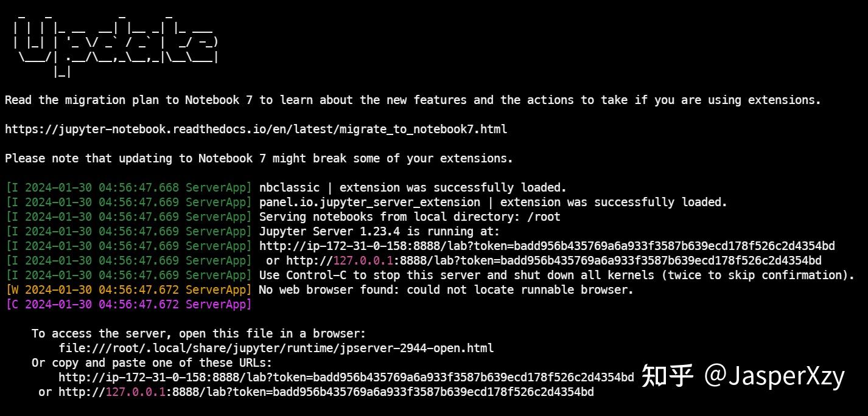This screenshot has width=868, height=416.
Task: Click the first ip-172-31-0-158 lab token URL
Action: [x=547, y=246]
